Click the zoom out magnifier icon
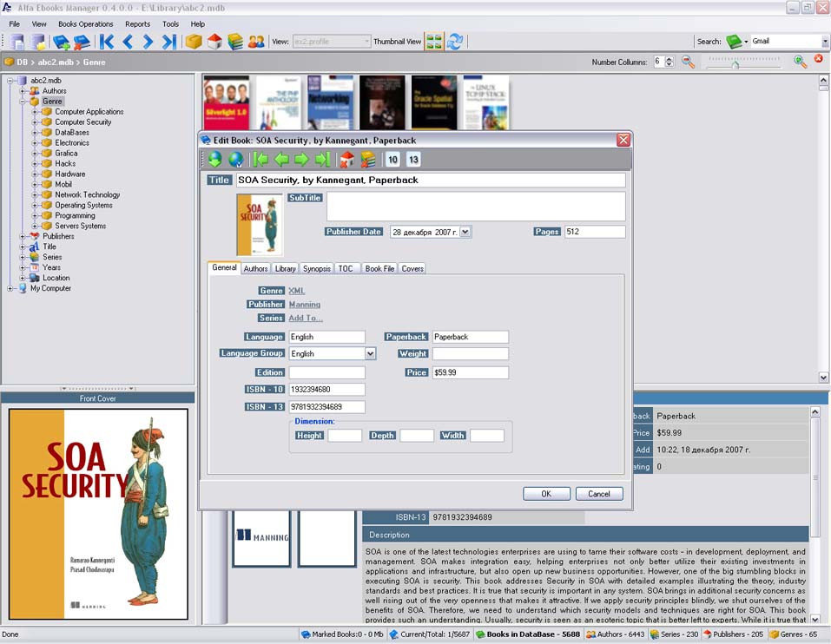The image size is (831, 644). click(x=688, y=62)
